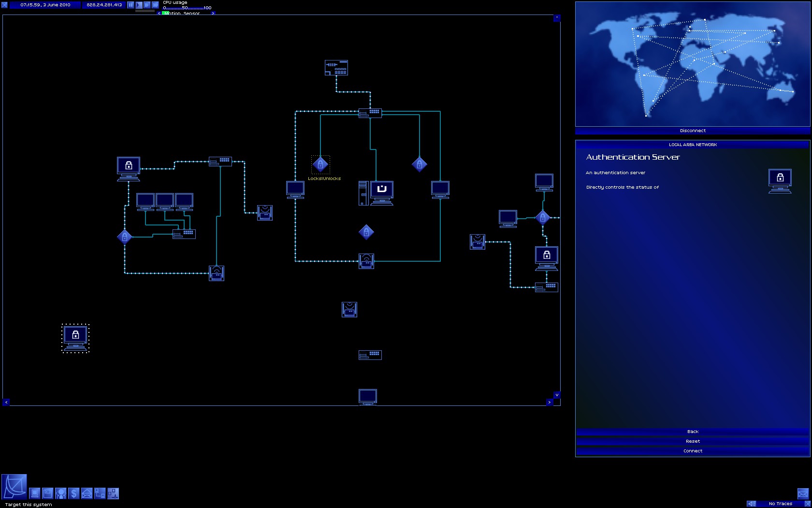Select the Locks/Unlocks lock node
812x508 pixels.
point(320,164)
